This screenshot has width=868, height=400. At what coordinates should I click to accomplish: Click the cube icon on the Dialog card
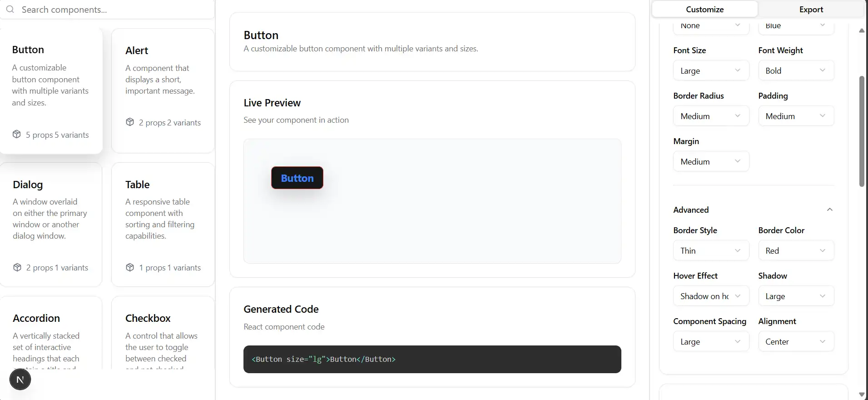(x=17, y=267)
